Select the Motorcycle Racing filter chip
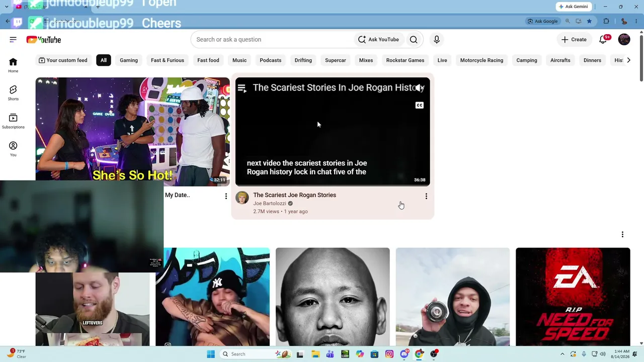 481,60
